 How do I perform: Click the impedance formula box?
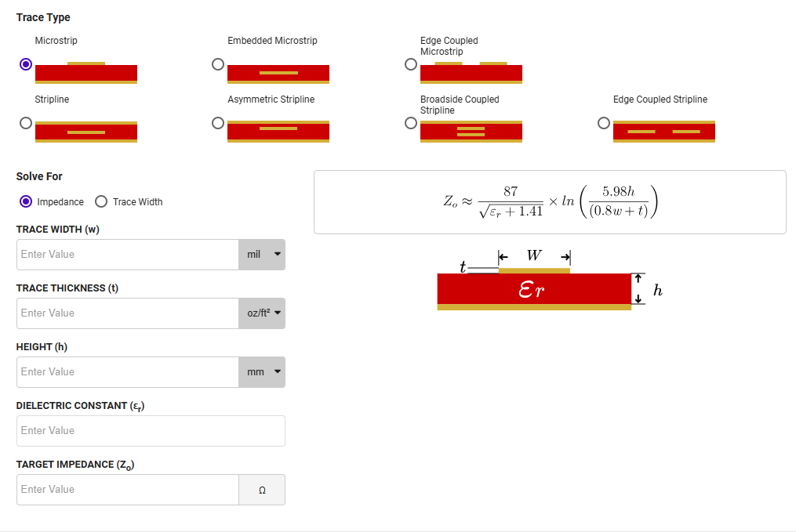550,202
